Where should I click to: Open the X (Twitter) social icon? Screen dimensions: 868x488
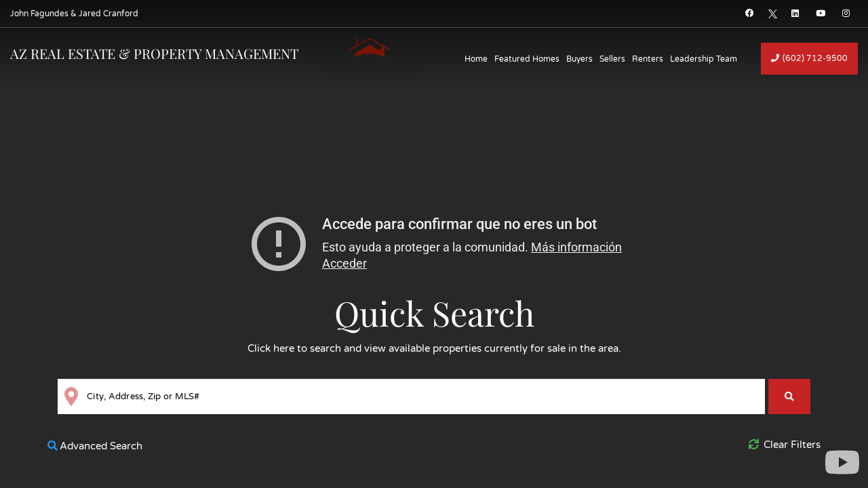tap(772, 14)
